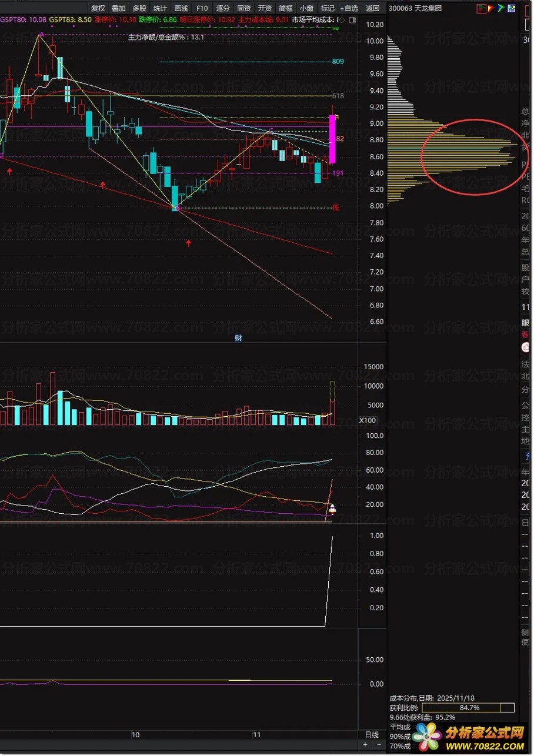Click the red flag icon beside 天龙集团
Screen dimensions: 534x756
click(x=481, y=8)
